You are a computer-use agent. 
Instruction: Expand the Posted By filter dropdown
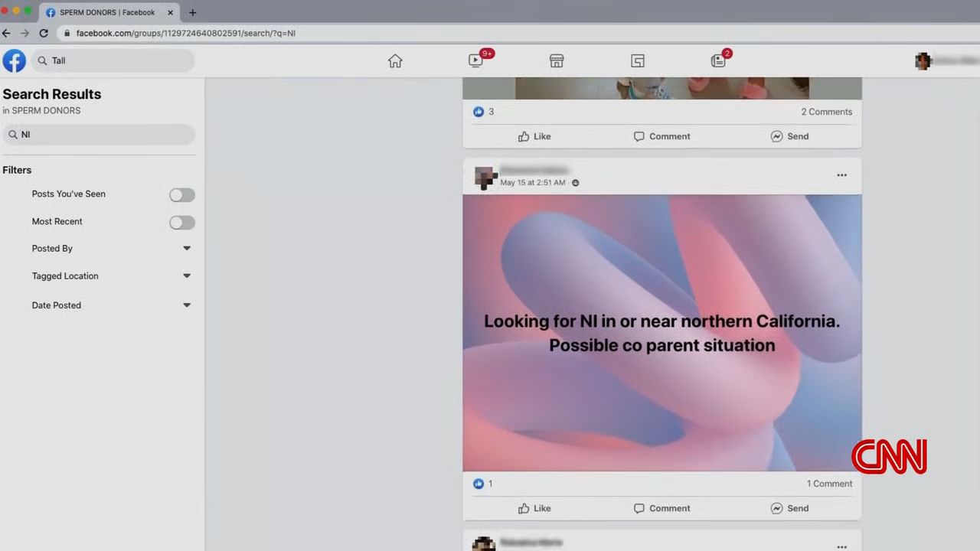pos(186,249)
